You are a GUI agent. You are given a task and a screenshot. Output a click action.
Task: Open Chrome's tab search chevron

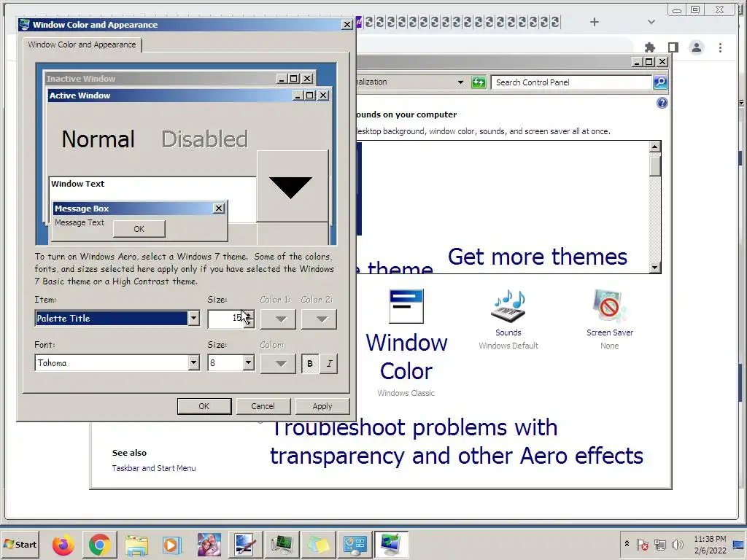(x=651, y=22)
